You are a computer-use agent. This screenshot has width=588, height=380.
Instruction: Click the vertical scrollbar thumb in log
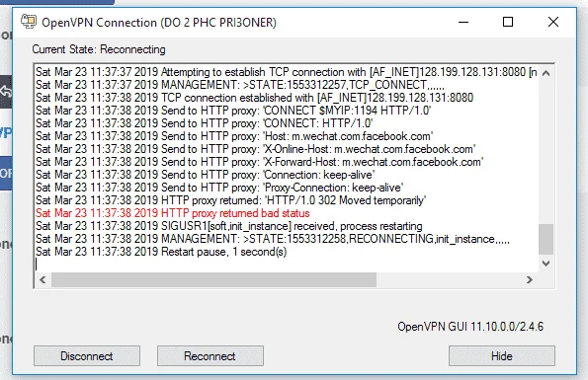coord(546,239)
